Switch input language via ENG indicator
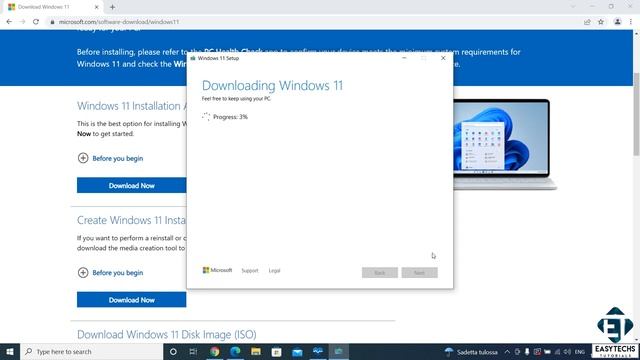Viewport: 640px width, 360px height. 580,351
